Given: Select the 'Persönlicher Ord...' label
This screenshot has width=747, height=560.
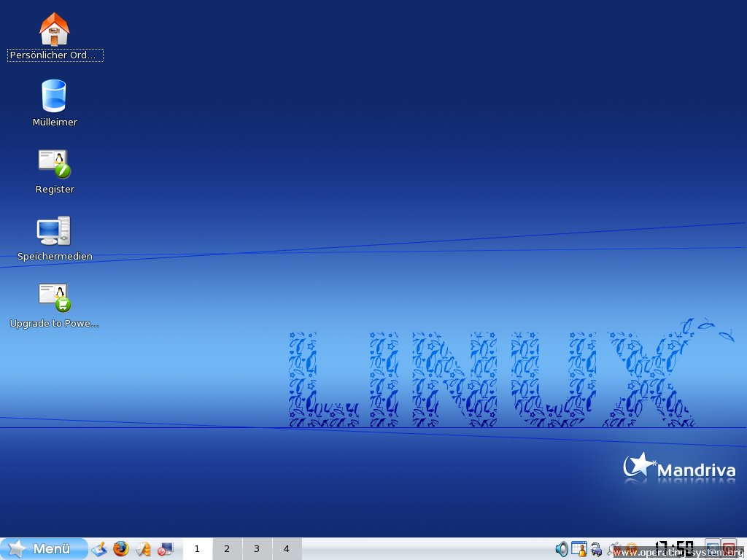Looking at the screenshot, I should click(x=55, y=55).
